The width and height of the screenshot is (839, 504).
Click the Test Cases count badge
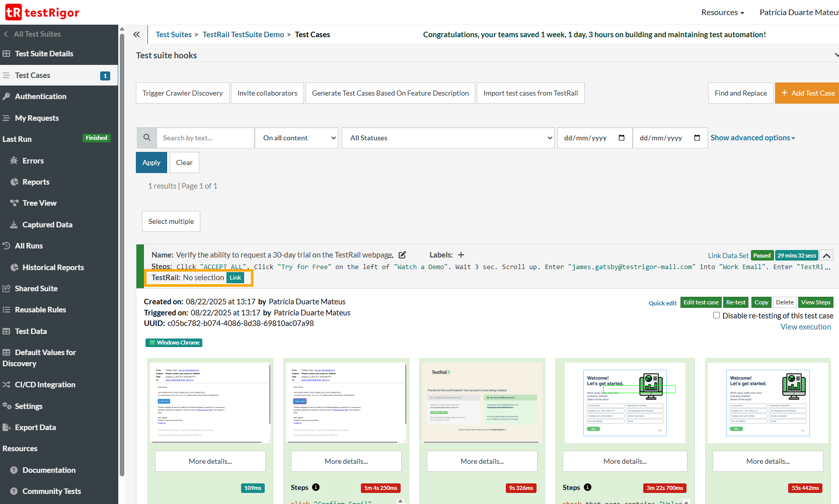coord(105,76)
